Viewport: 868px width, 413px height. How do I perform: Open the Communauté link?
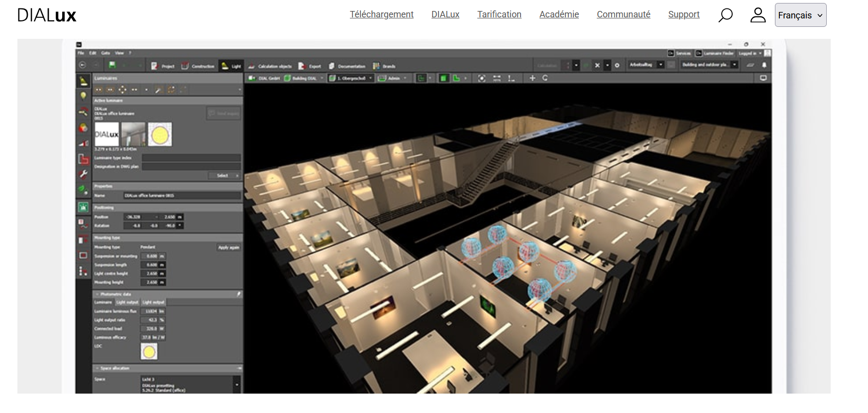[x=623, y=14]
